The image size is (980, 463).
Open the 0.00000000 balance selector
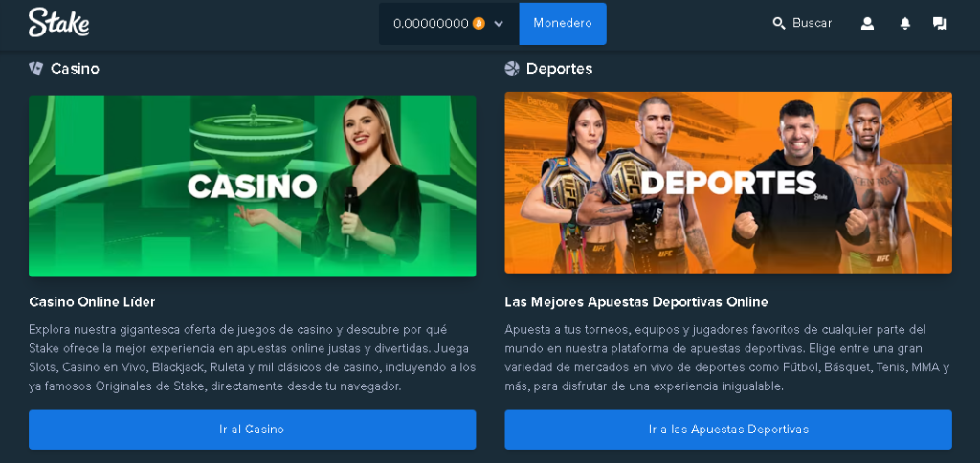(449, 24)
